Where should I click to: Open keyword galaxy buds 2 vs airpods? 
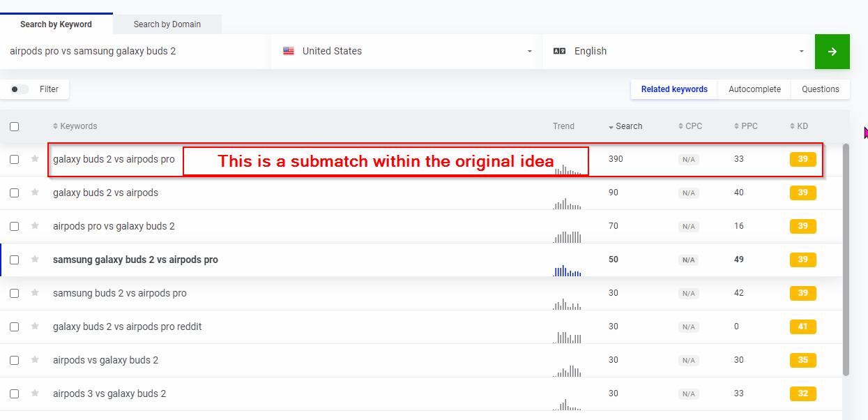(105, 193)
